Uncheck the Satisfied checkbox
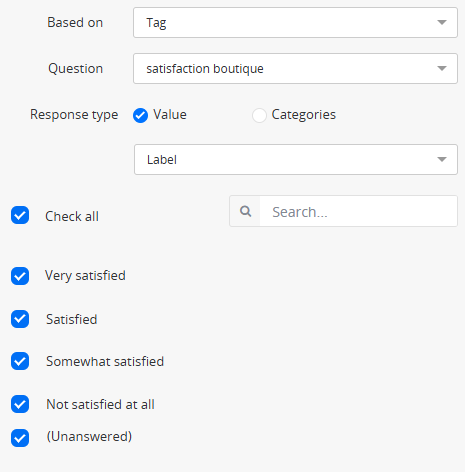 tap(20, 319)
